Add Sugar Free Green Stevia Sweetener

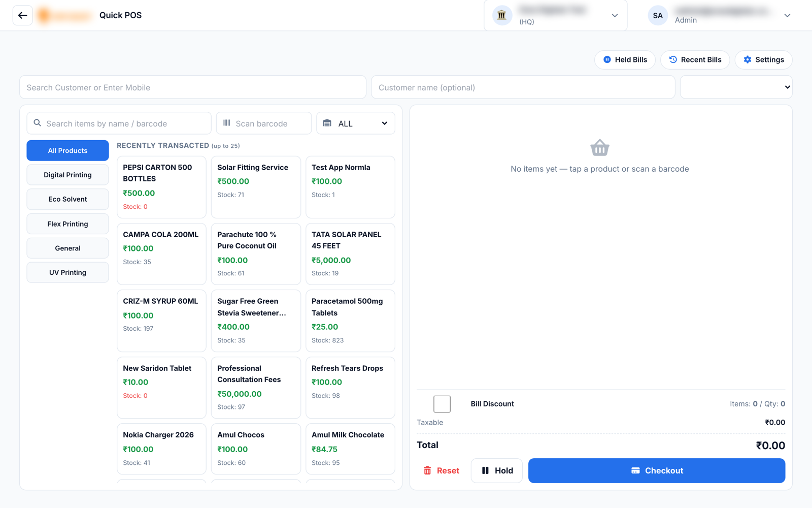point(256,321)
